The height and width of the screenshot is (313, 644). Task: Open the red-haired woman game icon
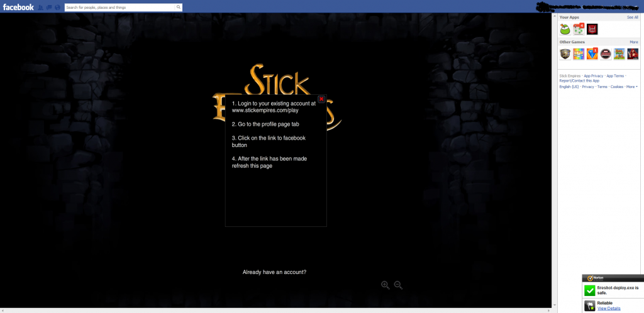633,54
